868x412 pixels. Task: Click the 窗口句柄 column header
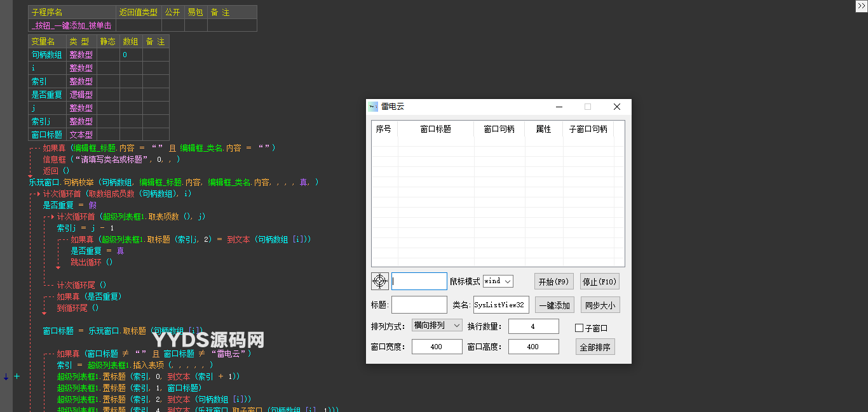click(x=499, y=130)
